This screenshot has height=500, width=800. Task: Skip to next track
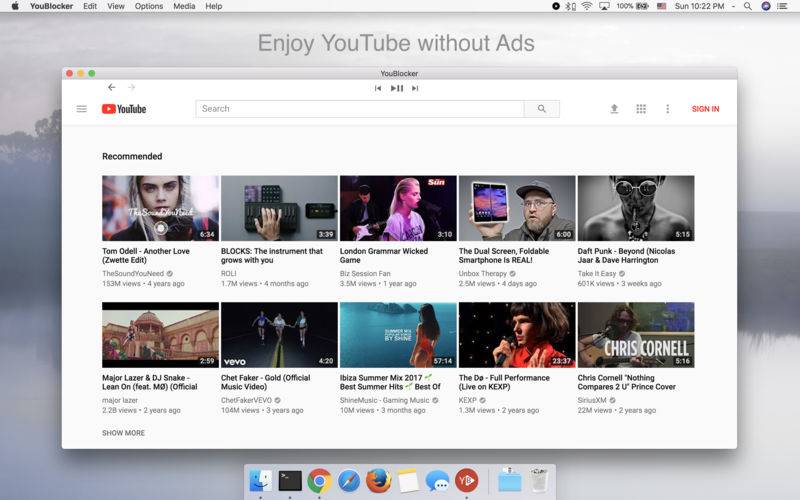pos(415,88)
